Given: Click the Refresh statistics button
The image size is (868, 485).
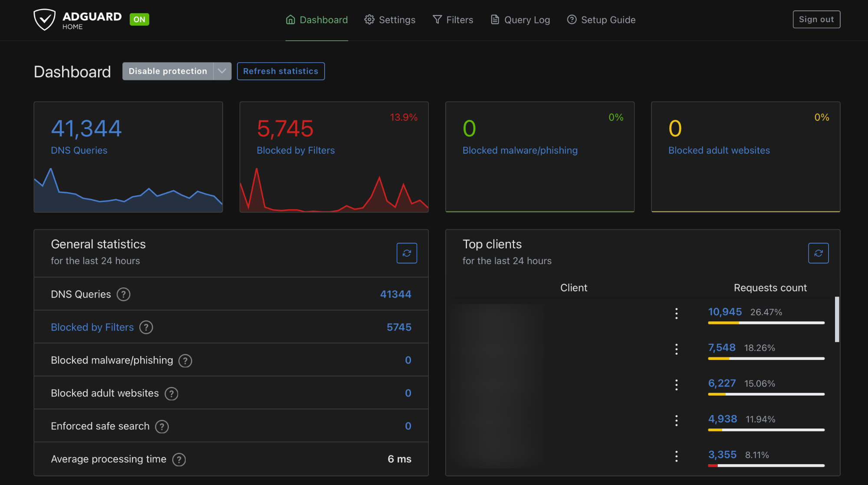Looking at the screenshot, I should point(281,71).
